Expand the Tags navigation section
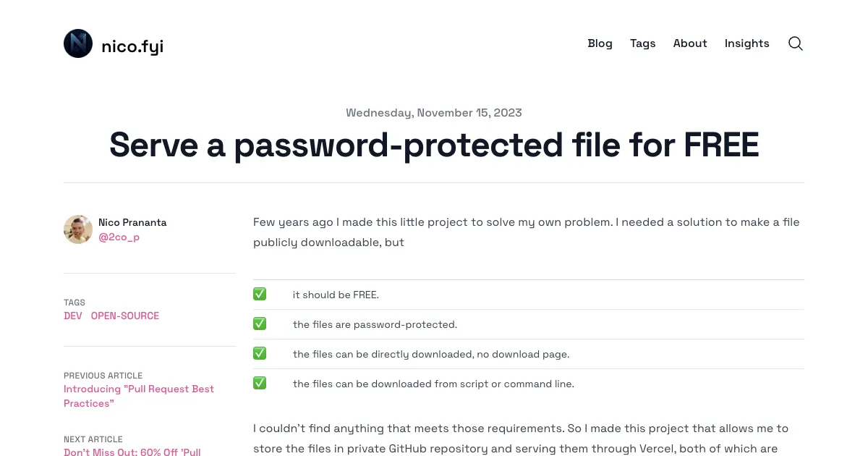Image resolution: width=868 pixels, height=456 pixels. click(642, 43)
